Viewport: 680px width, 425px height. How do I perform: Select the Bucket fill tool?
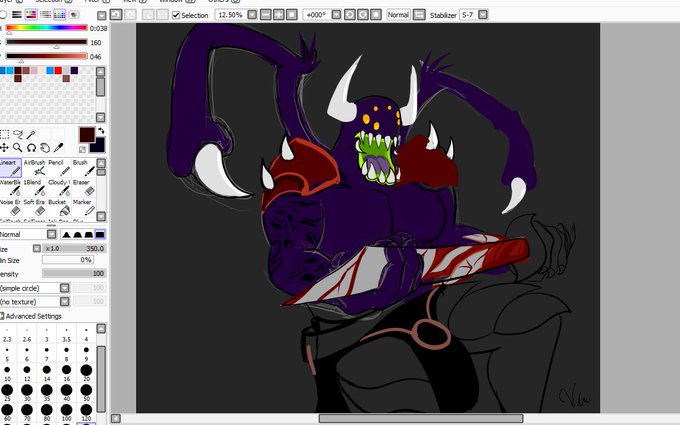[59, 208]
